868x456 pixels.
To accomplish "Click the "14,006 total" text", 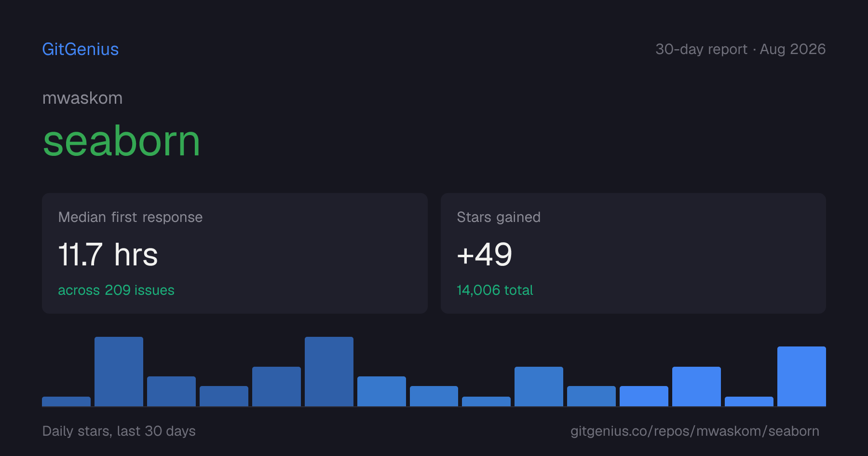I will [x=495, y=290].
